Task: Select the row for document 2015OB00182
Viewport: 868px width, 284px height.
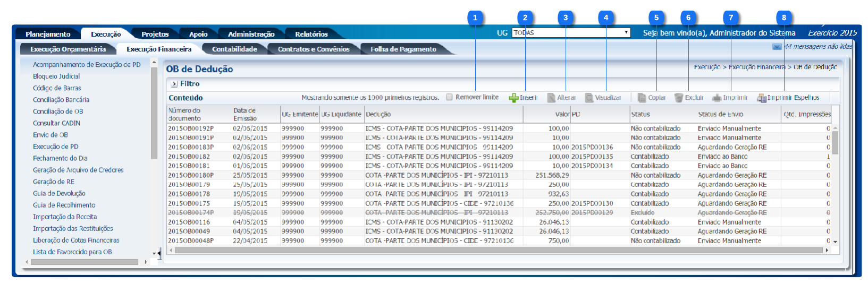Action: coord(189,157)
